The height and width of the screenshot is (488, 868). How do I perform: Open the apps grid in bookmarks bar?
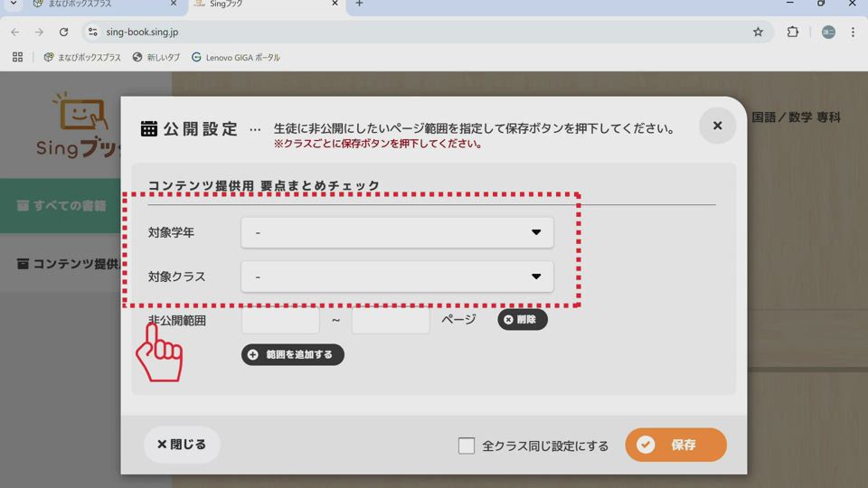pyautogui.click(x=17, y=57)
